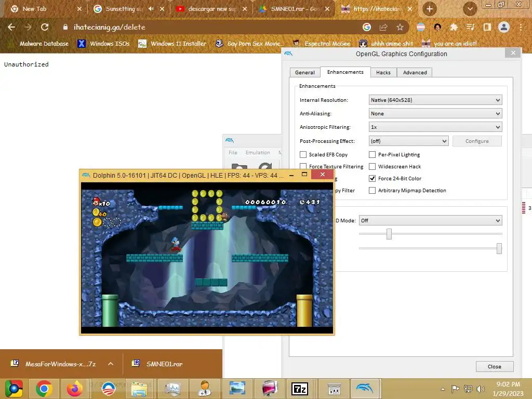
Task: Open Anisotropic Filtering dropdown
Action: (435, 127)
